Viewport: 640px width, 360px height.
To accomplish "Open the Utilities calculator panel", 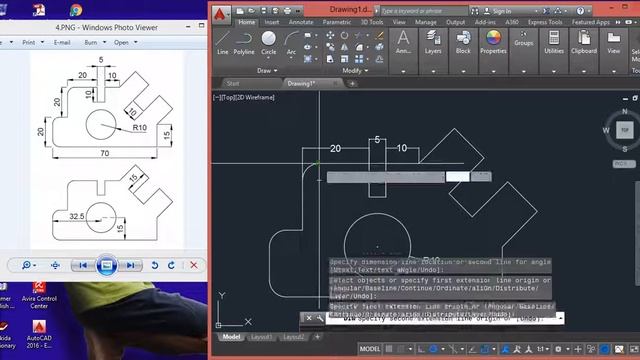I will [554, 42].
